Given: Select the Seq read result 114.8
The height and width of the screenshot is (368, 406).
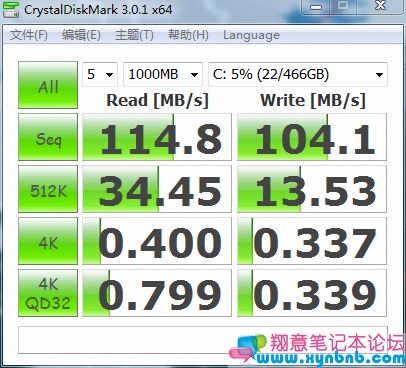Looking at the screenshot, I should coord(157,137).
